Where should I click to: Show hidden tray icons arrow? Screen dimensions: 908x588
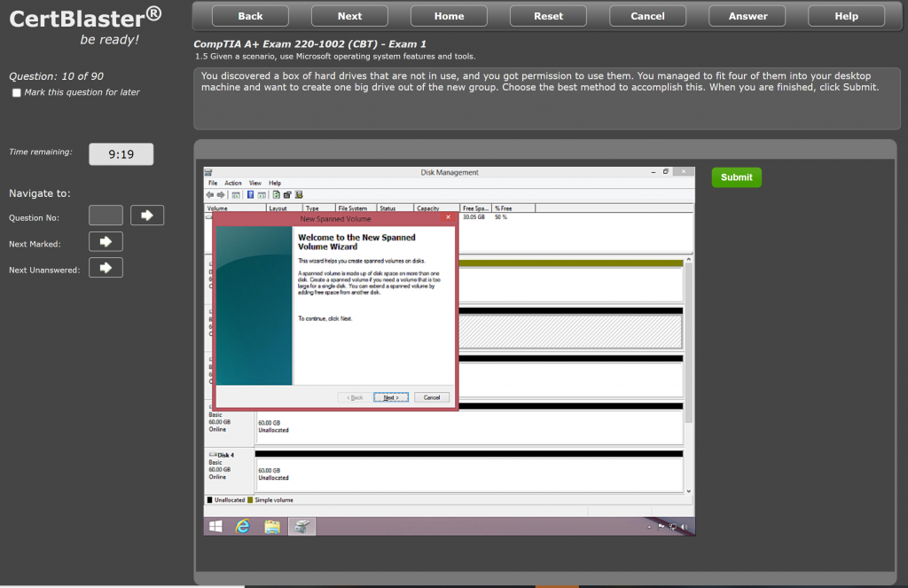click(649, 527)
